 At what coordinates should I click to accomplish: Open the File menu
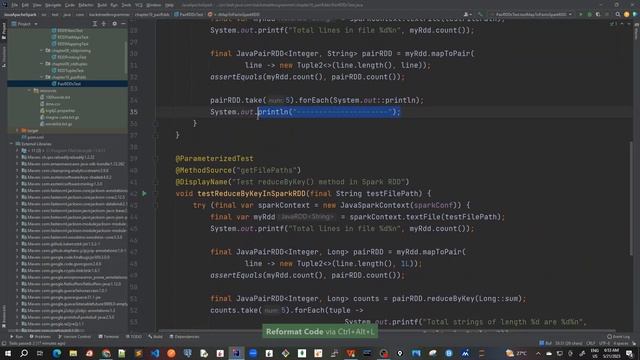(x=15, y=5)
